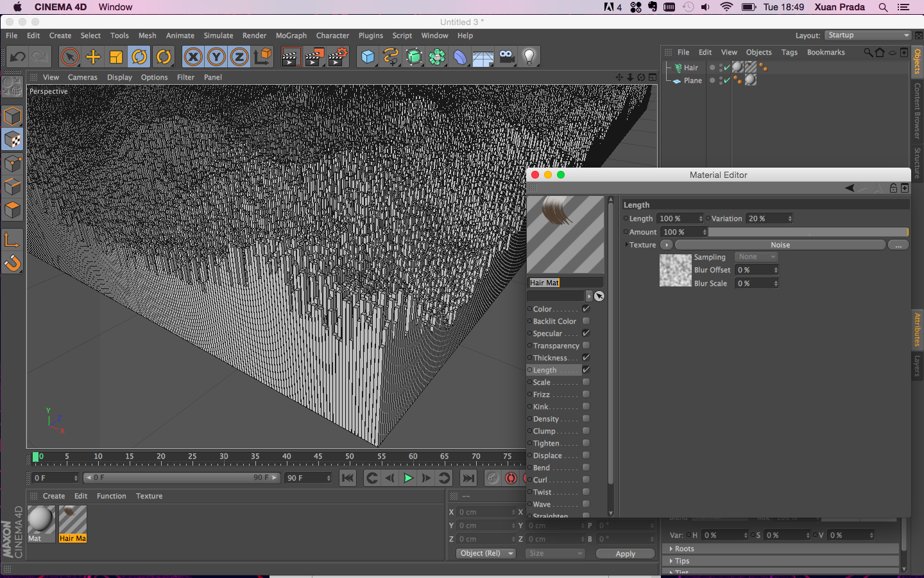Click the texture edit ellipsis button
This screenshot has height=578, width=924.
point(898,245)
